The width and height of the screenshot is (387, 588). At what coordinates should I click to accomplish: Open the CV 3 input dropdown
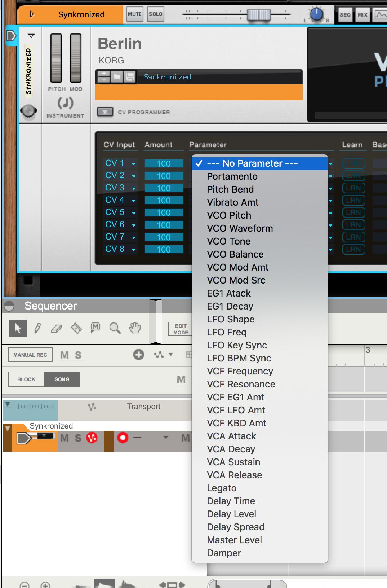tap(134, 188)
